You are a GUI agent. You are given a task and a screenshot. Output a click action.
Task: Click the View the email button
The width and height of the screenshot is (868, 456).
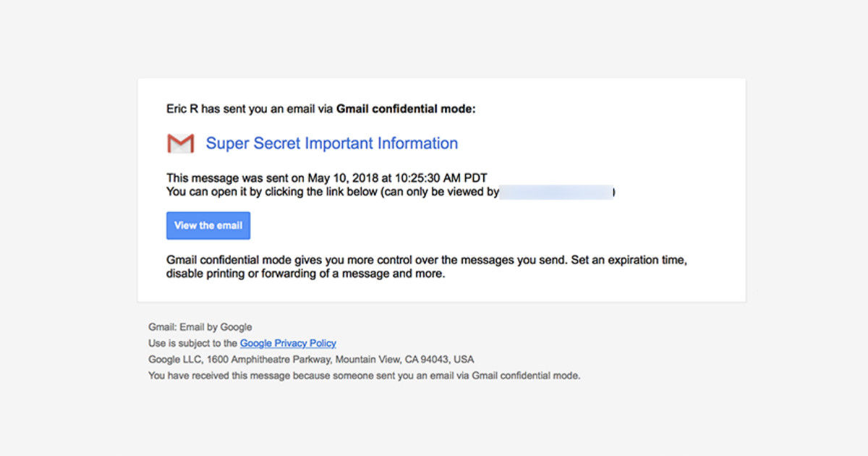[208, 225]
